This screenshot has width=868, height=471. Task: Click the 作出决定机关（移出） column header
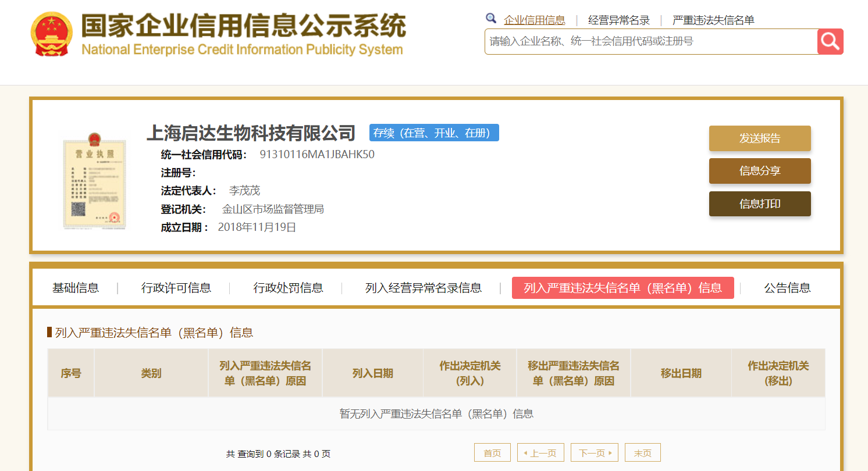coord(778,373)
